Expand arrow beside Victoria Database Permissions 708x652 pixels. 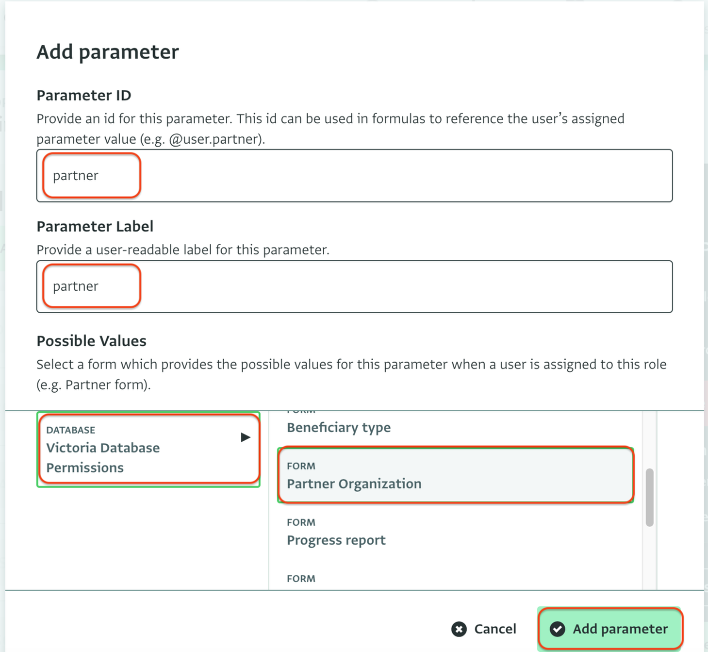click(x=245, y=437)
